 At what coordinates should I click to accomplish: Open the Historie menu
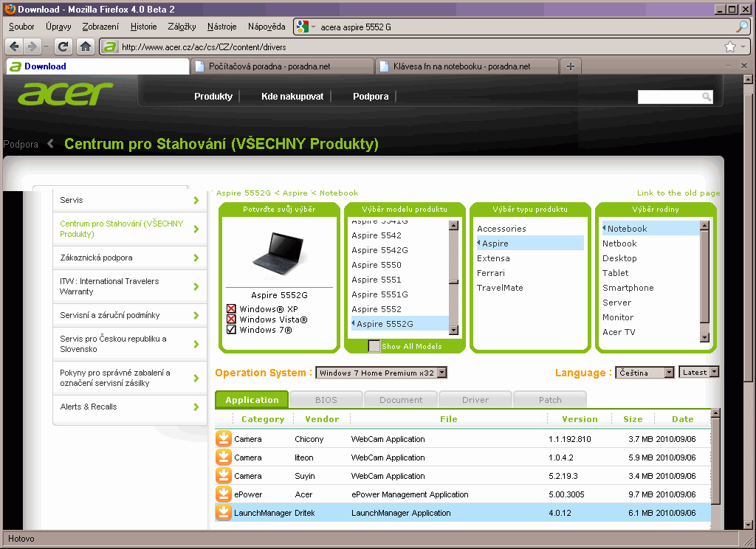(x=144, y=27)
